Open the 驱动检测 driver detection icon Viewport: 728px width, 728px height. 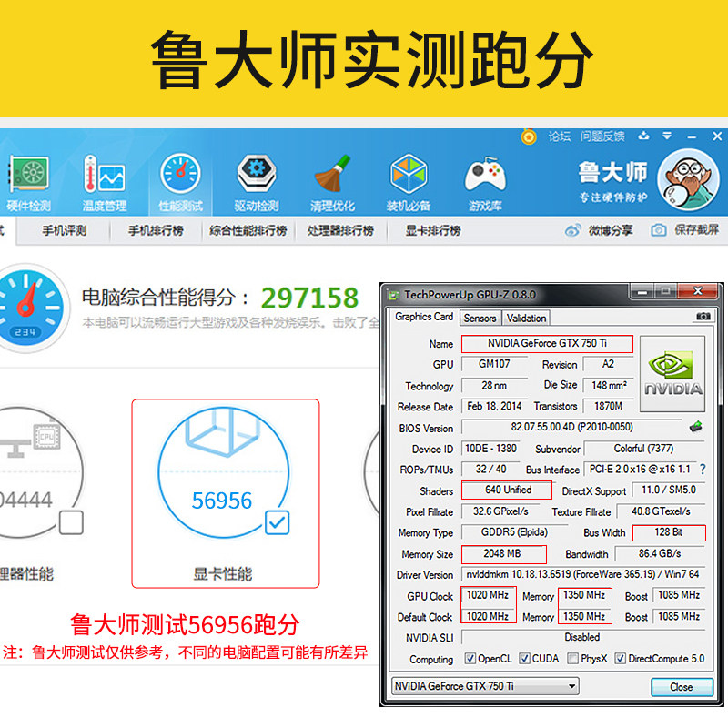[x=257, y=174]
